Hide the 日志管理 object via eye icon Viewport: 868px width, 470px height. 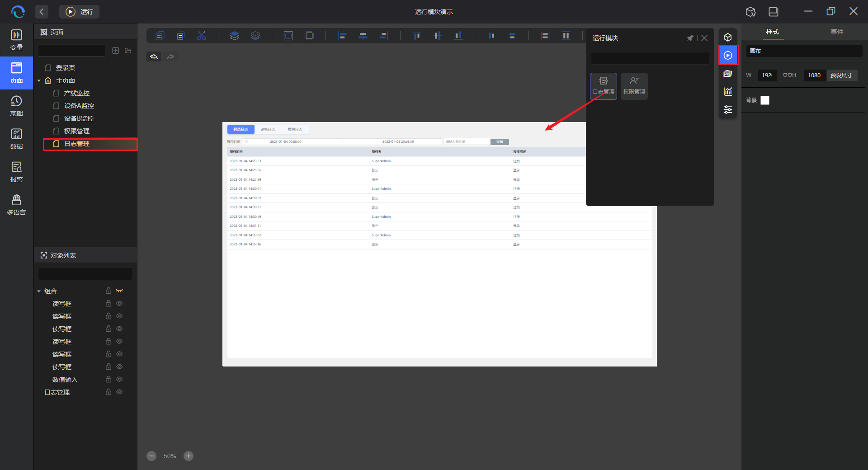(119, 392)
